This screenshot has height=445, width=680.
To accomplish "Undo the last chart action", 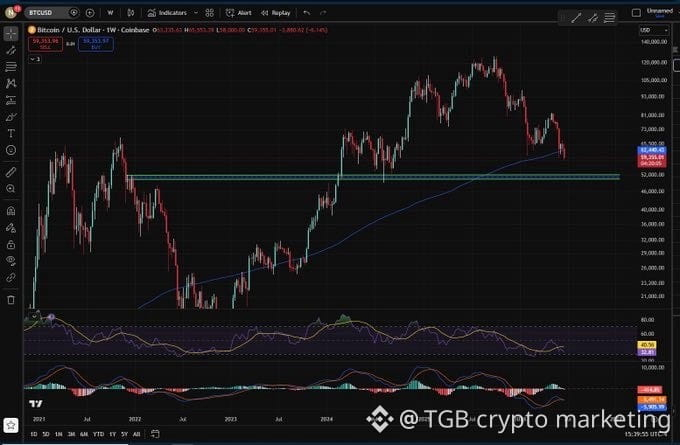I will pyautogui.click(x=307, y=13).
